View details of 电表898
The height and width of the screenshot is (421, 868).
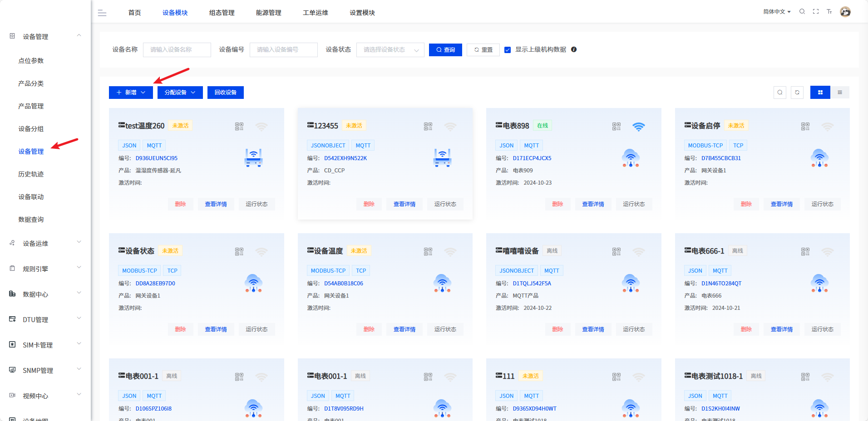coord(593,204)
